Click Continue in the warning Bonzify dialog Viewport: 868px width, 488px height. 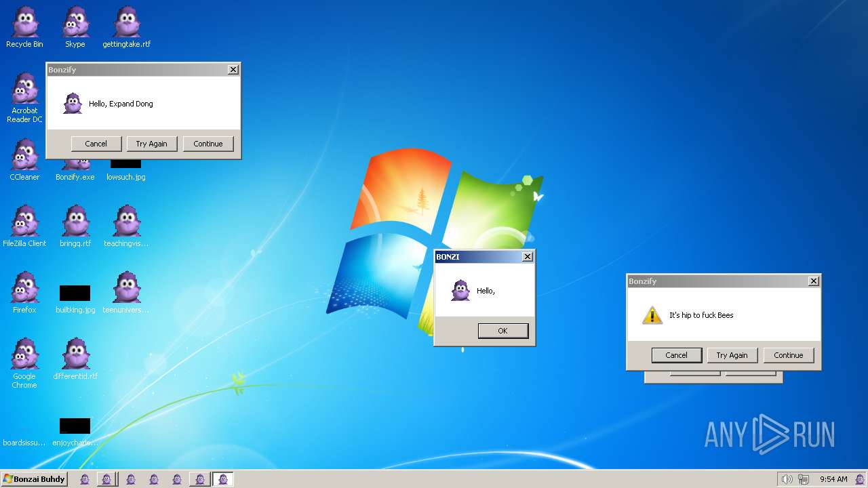[x=789, y=355]
